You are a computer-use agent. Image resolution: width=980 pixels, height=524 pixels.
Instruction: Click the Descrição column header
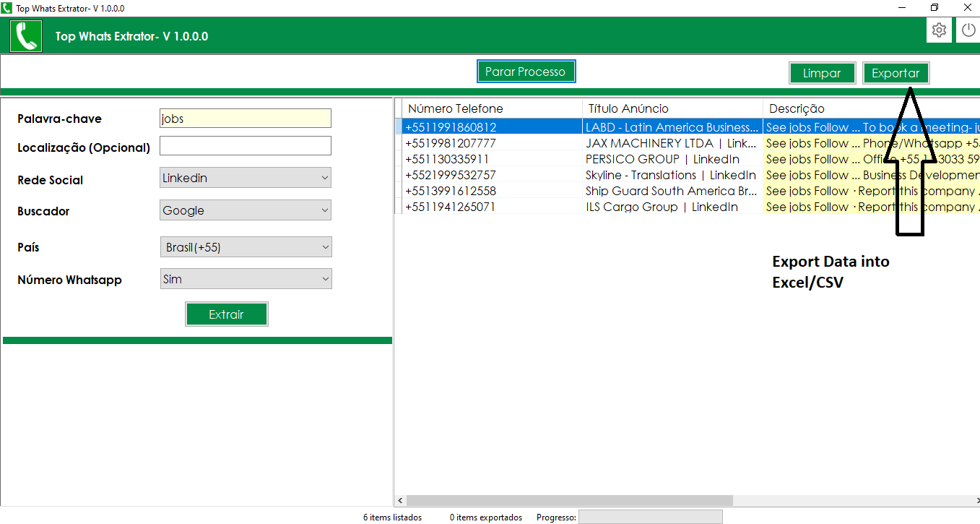(x=871, y=108)
